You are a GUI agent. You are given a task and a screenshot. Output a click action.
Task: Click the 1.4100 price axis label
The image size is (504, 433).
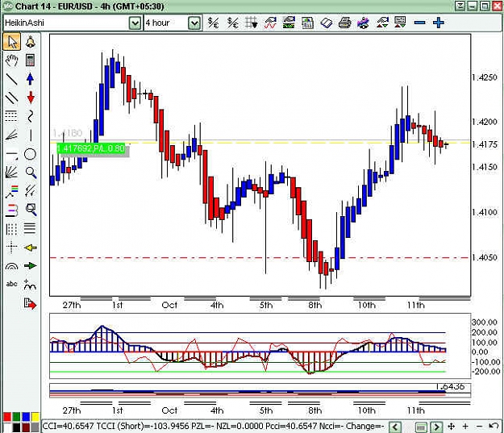coord(485,213)
